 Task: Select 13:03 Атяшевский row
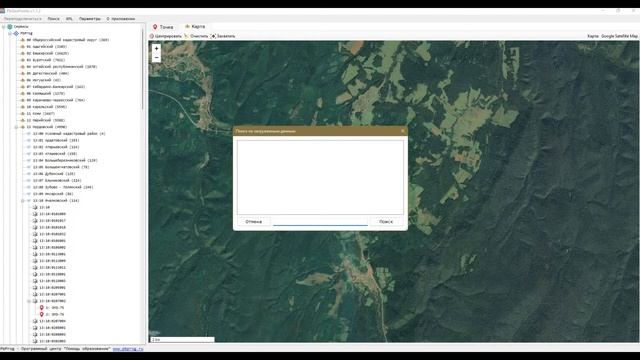click(x=55, y=154)
